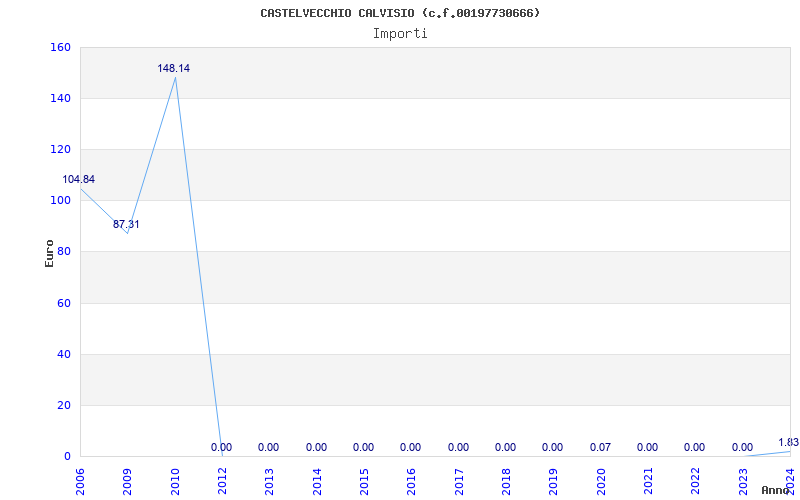Click the 0.00 value above 2023
800x500 pixels.
pos(742,447)
